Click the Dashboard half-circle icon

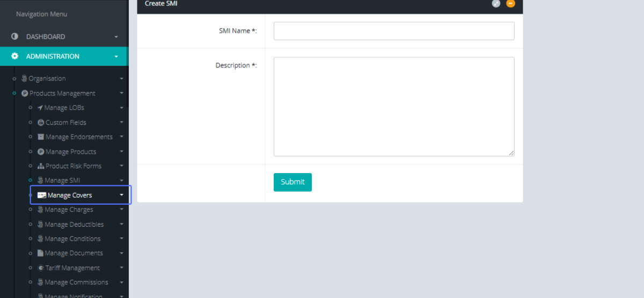point(14,37)
